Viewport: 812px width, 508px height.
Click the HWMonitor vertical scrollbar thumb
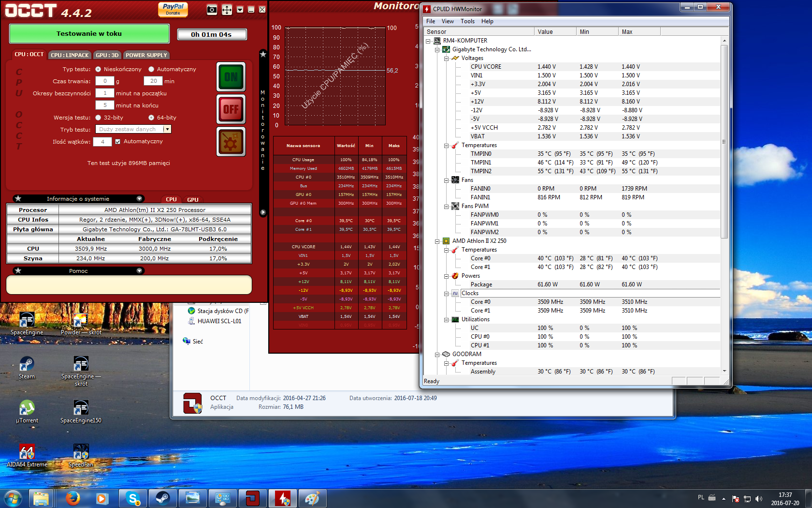[x=724, y=142]
